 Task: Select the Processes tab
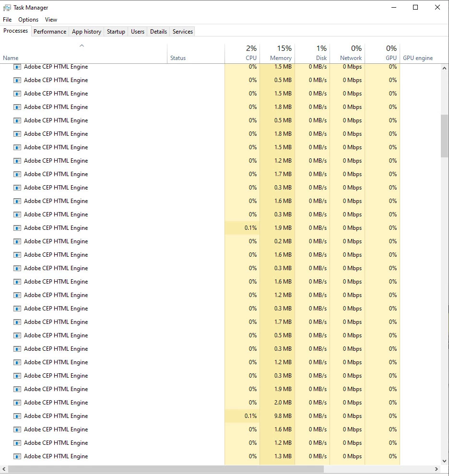(15, 31)
